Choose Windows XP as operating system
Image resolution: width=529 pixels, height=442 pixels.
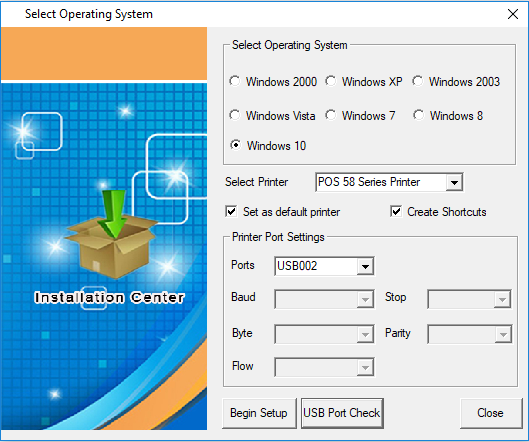tap(331, 81)
